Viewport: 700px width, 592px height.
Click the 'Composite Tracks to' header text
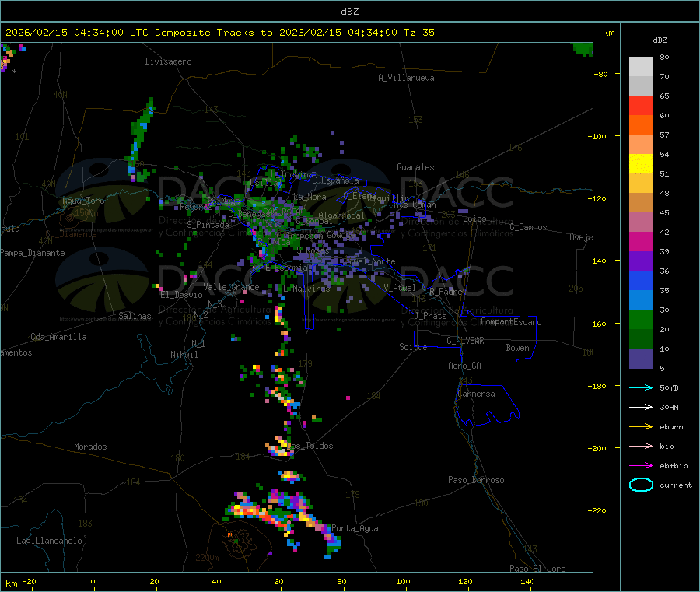coord(213,33)
